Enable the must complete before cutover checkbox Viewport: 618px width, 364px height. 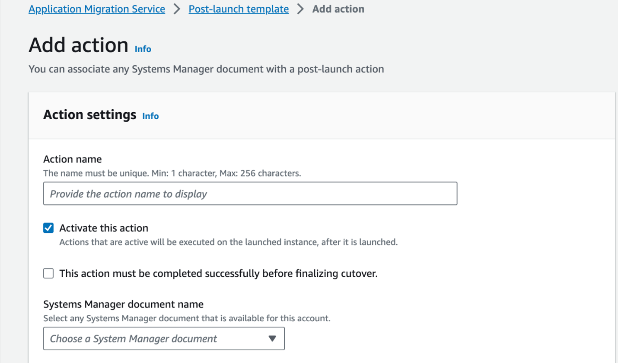tap(48, 273)
